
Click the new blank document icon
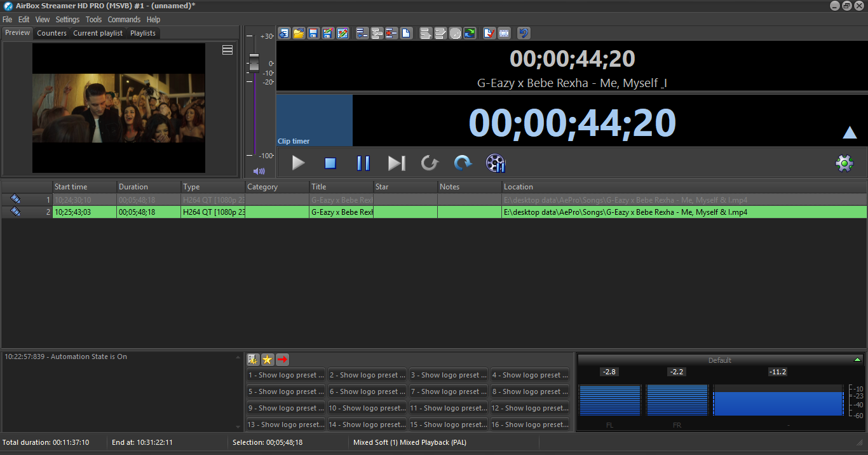click(406, 33)
